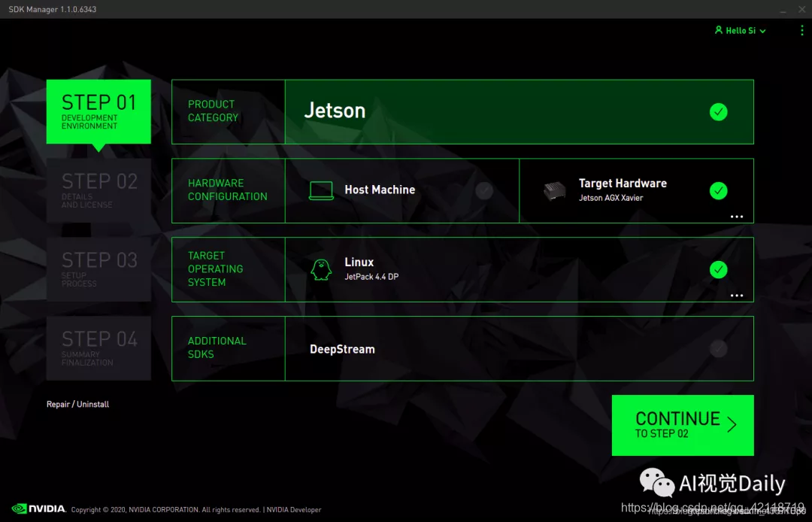Screen dimensions: 812x522
Task: Expand target operating system options ellipsis
Action: coord(736,295)
